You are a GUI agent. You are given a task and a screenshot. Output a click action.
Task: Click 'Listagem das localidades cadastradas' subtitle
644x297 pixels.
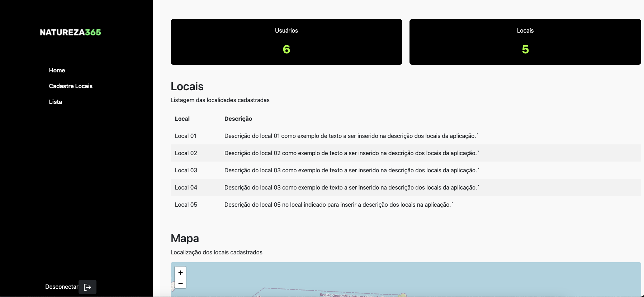point(220,100)
